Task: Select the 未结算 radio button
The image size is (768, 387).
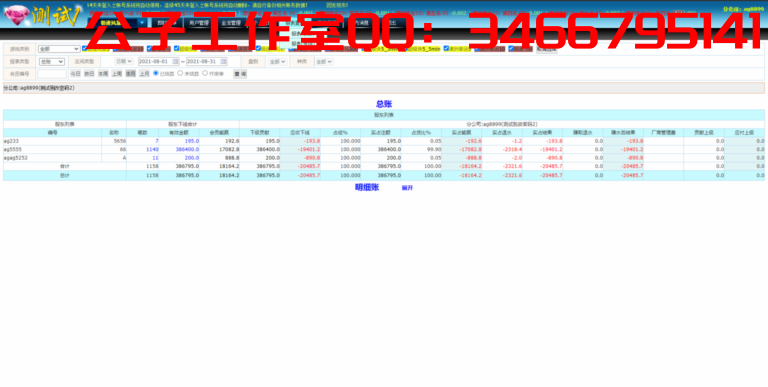Action: tap(180, 73)
